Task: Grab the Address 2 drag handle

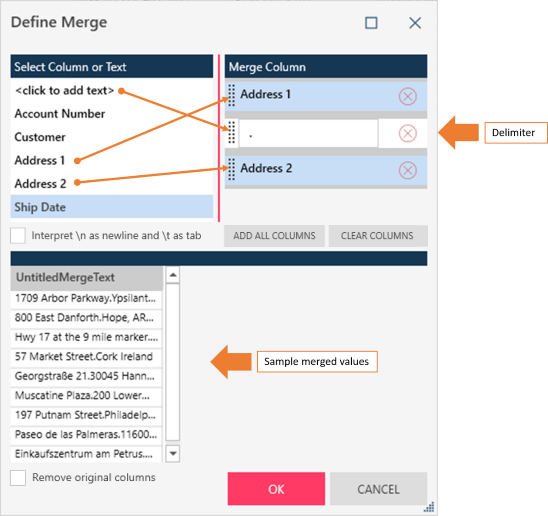Action: (231, 169)
